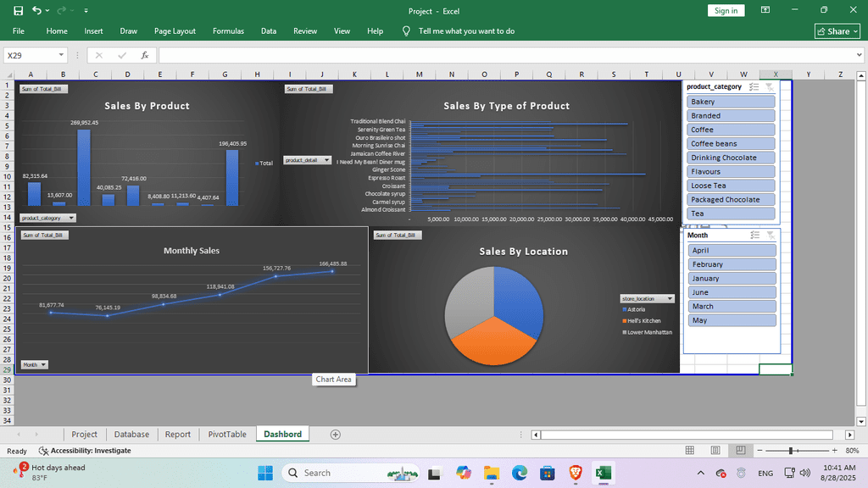Expand the Name Box dropdown arrow
868x488 pixels.
(62, 55)
